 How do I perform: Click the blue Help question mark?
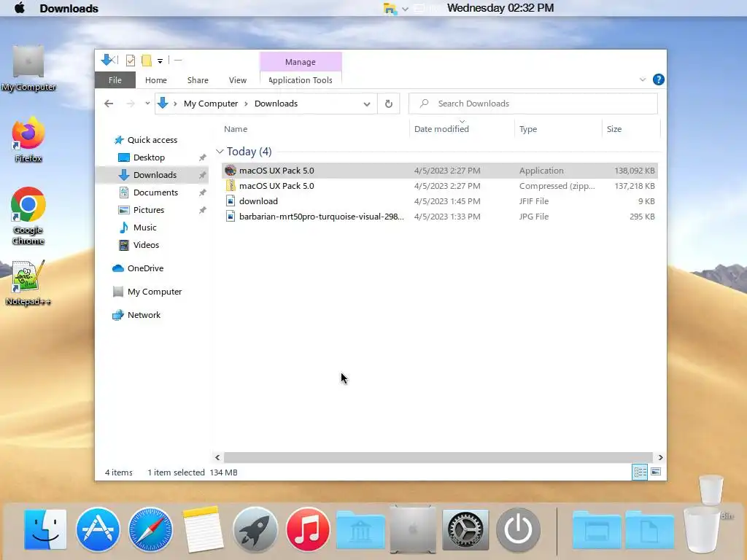[x=659, y=79]
